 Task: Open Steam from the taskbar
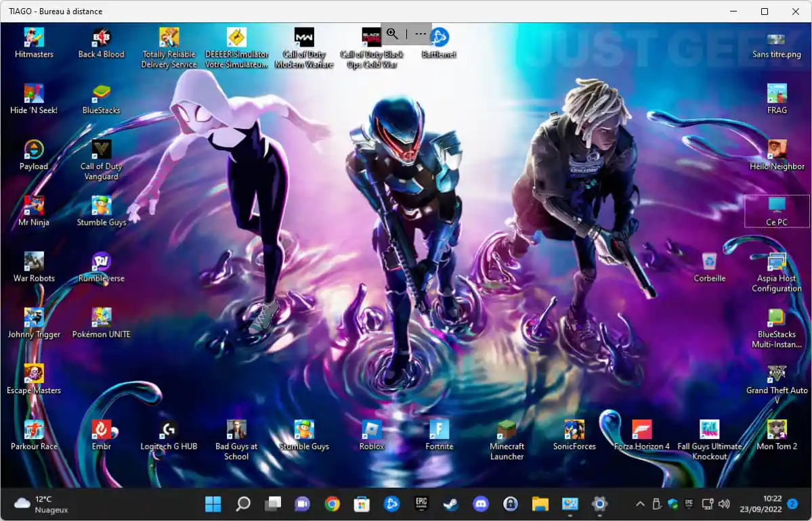[x=450, y=504]
